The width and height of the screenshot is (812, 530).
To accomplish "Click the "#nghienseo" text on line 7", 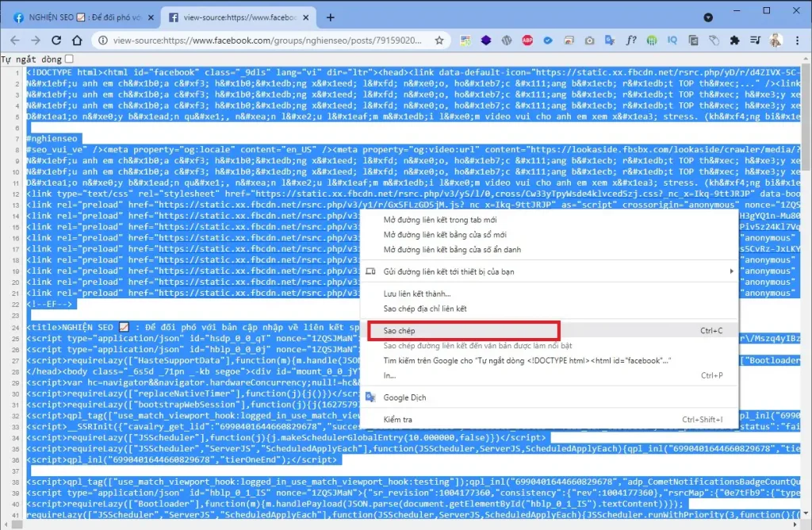I will pyautogui.click(x=52, y=138).
